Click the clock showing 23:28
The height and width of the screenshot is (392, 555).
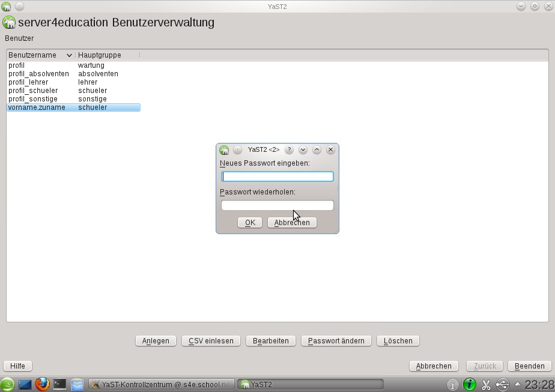pyautogui.click(x=539, y=385)
